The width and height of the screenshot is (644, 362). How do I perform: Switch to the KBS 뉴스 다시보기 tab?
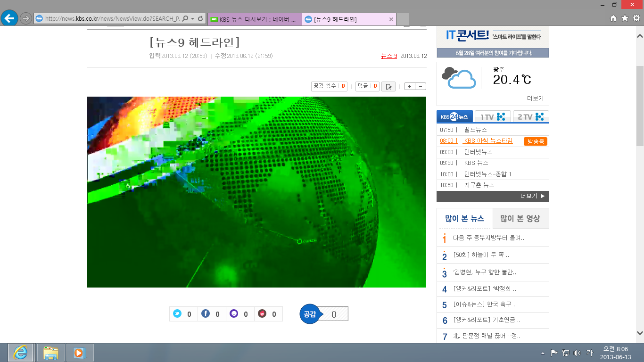[254, 19]
